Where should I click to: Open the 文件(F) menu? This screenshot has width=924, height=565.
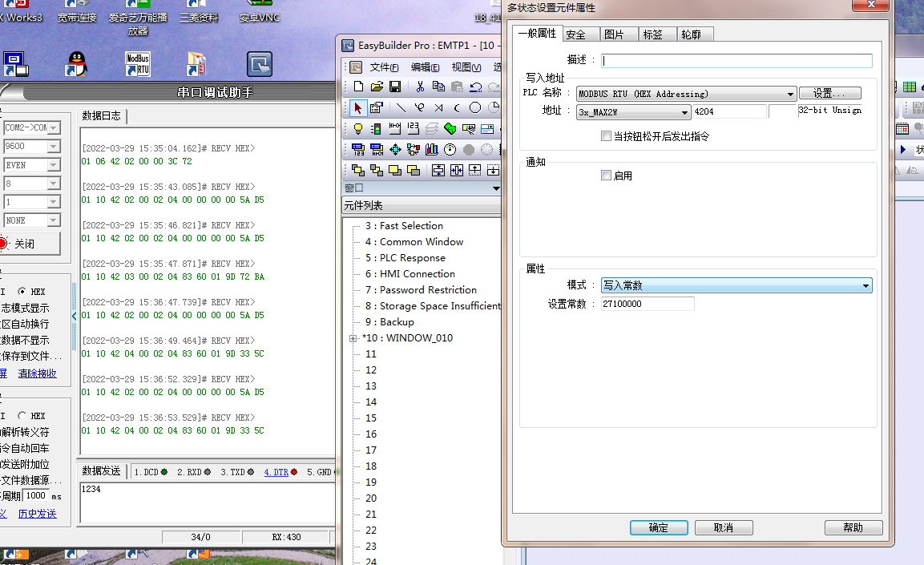[384, 67]
